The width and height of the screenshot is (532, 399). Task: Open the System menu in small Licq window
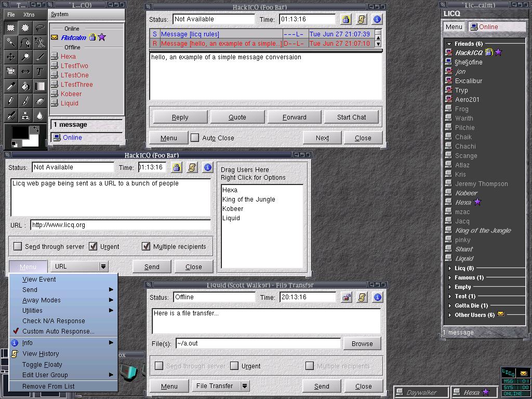(59, 14)
